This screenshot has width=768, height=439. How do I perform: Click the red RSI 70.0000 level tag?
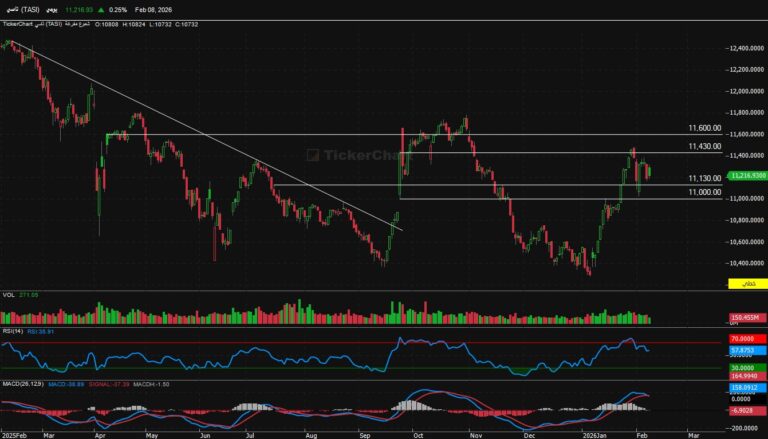pos(745,341)
